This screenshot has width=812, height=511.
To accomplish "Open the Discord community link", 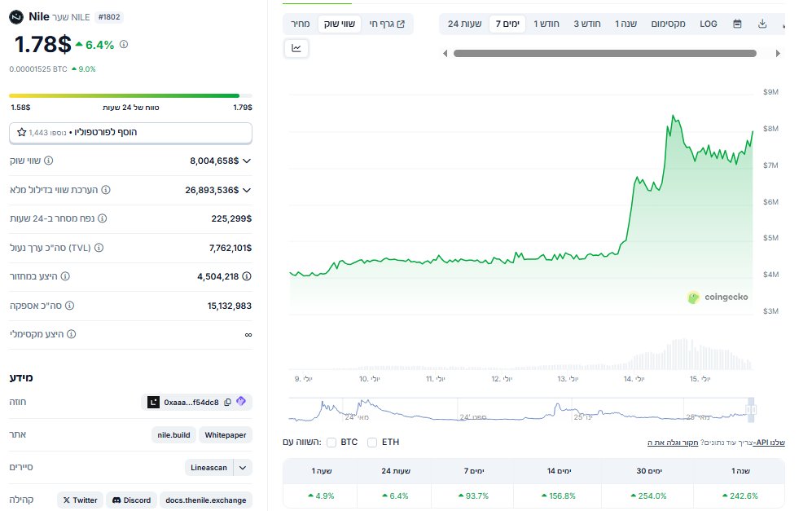I will point(132,500).
